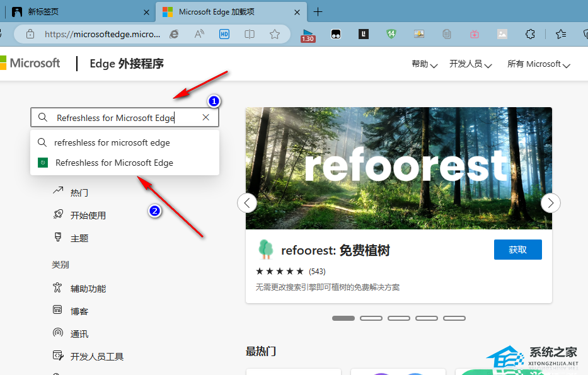Open the 热门 category
The height and width of the screenshot is (375, 588).
click(71, 192)
